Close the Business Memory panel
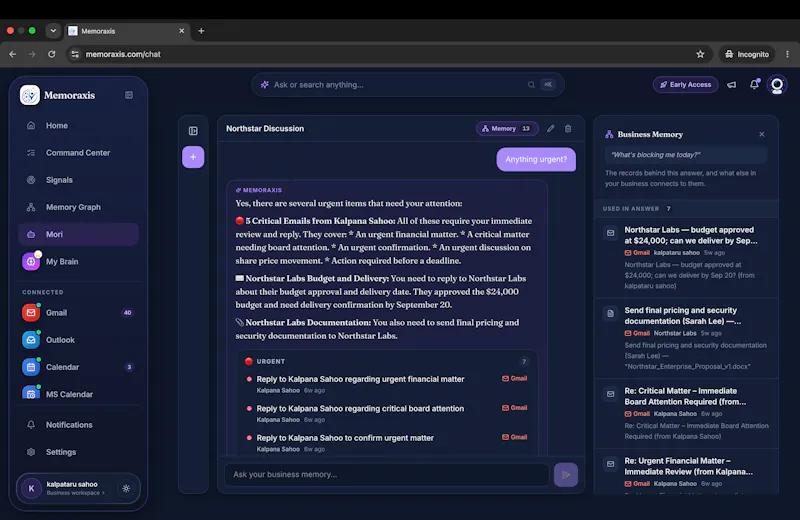This screenshot has height=520, width=800. tap(762, 134)
